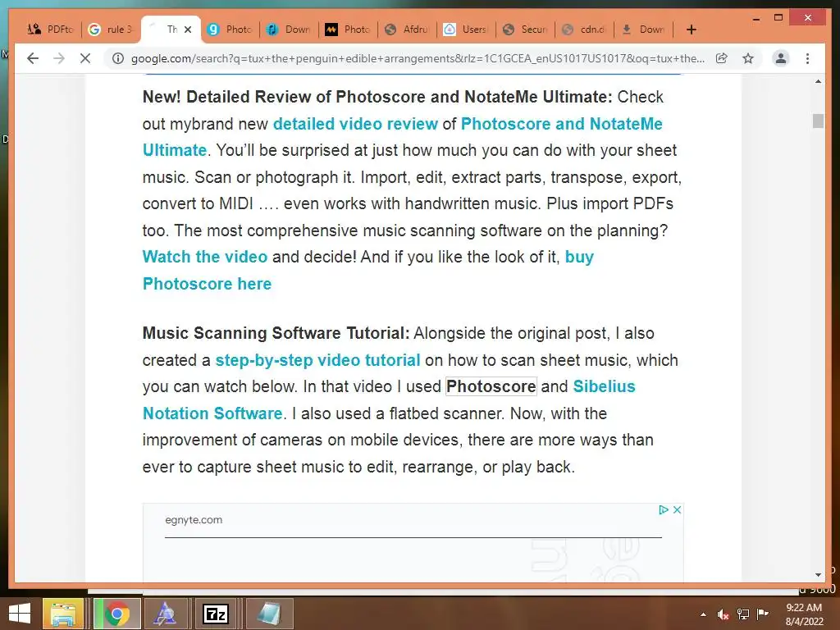Screen dimensions: 840x630
Task: Open a new tab with plus button
Action: 691,30
